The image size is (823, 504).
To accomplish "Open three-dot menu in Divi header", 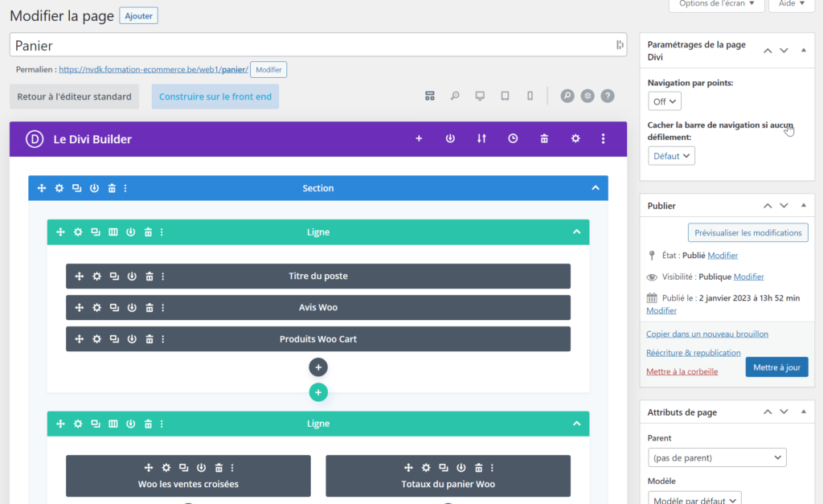I will (603, 138).
